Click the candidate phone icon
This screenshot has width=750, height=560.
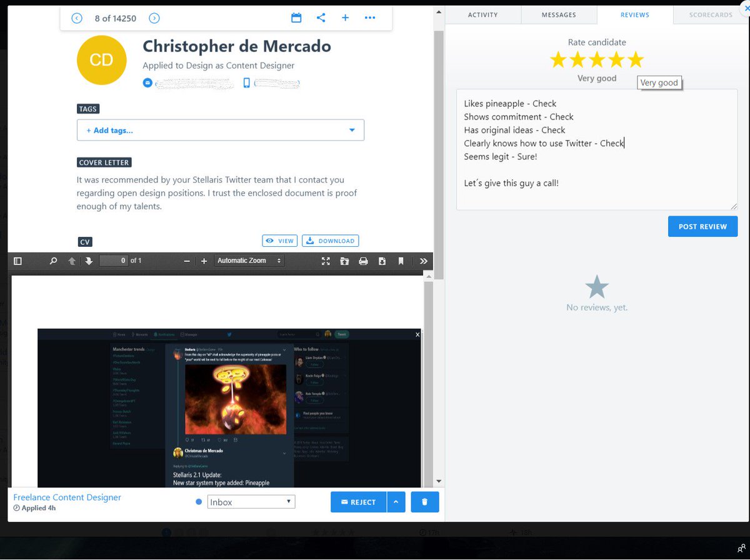click(246, 82)
